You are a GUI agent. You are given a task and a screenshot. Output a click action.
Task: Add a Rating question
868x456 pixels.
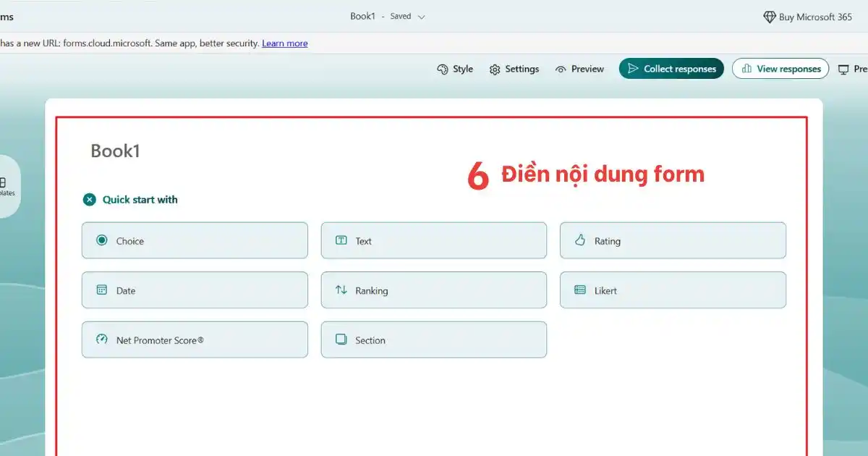(673, 240)
